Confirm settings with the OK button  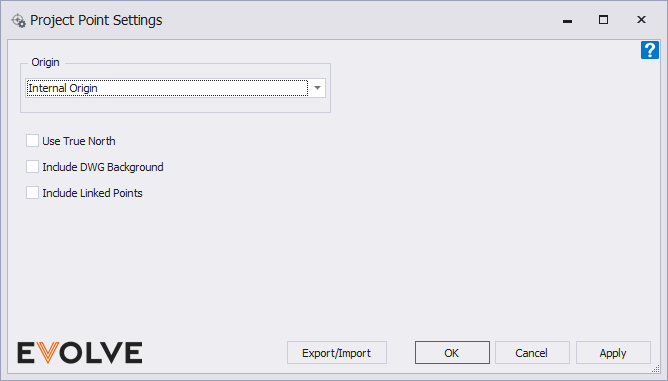point(452,352)
